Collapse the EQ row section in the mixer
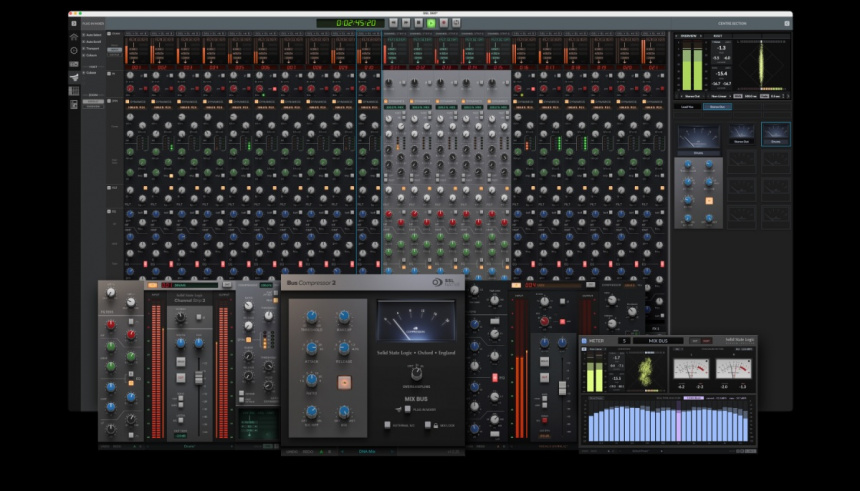The image size is (860, 491). click(109, 211)
